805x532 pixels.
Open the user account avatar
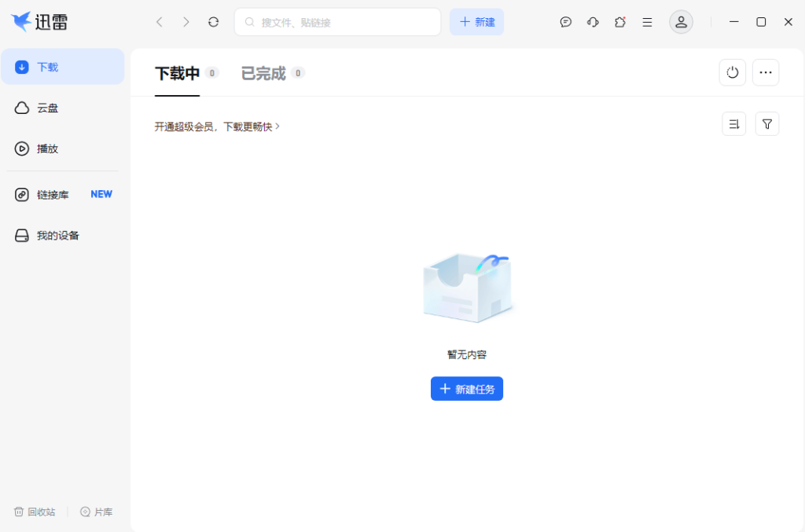(682, 22)
